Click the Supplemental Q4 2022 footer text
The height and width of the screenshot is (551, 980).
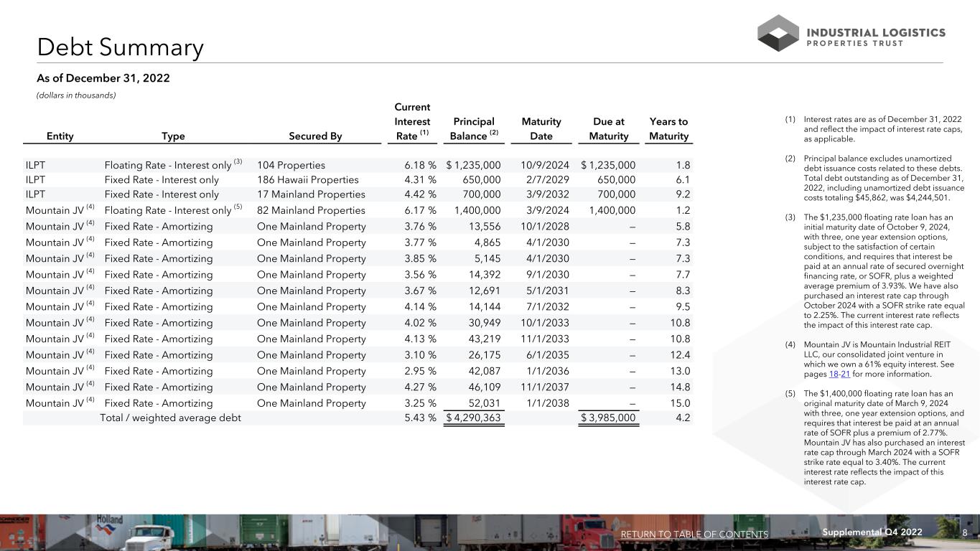click(870, 532)
